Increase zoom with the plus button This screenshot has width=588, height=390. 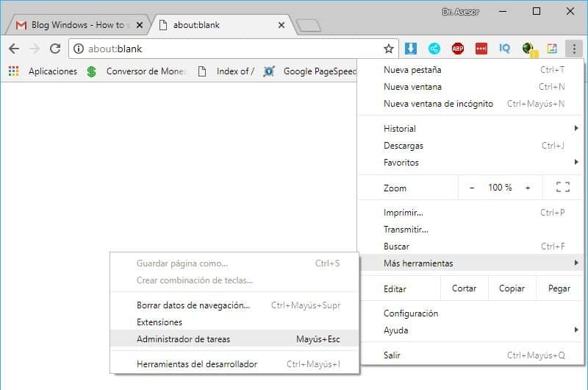pyautogui.click(x=528, y=188)
